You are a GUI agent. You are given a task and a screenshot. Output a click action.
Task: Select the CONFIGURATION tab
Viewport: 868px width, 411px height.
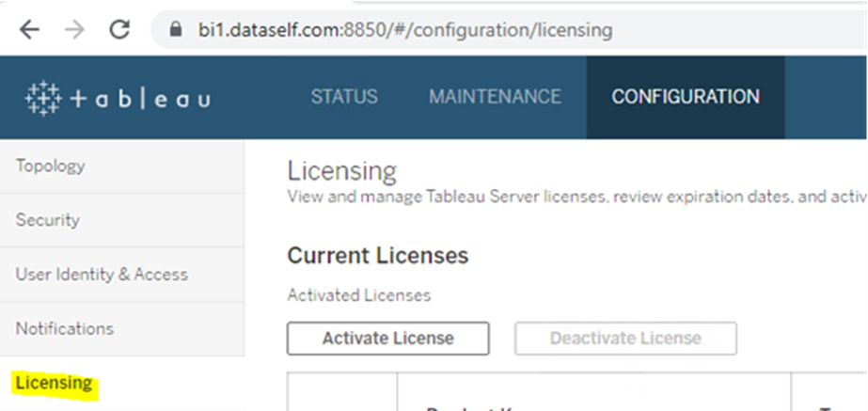(686, 97)
